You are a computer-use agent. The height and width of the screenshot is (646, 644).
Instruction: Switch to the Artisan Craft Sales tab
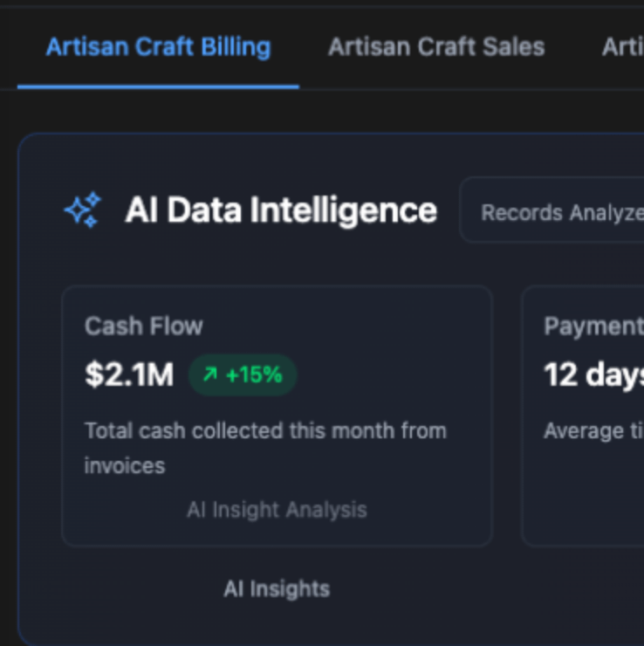point(435,47)
